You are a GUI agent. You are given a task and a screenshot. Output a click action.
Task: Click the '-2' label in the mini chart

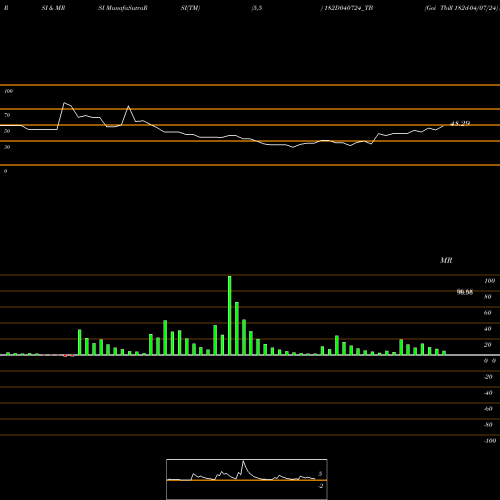(x=321, y=486)
